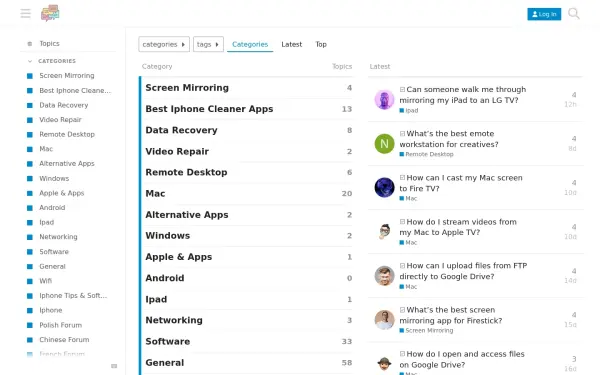
Task: Click Remote Desktop tag under workstation topic
Action: [426, 155]
